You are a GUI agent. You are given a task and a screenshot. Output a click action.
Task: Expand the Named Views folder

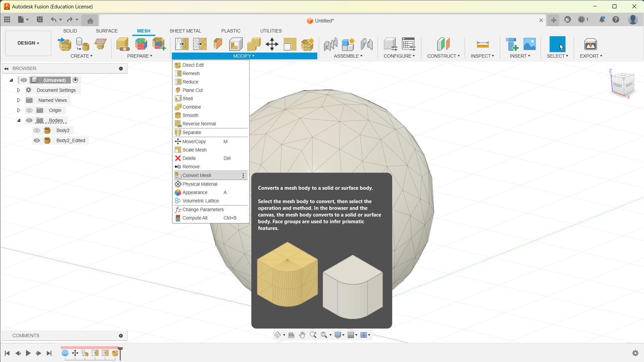19,100
